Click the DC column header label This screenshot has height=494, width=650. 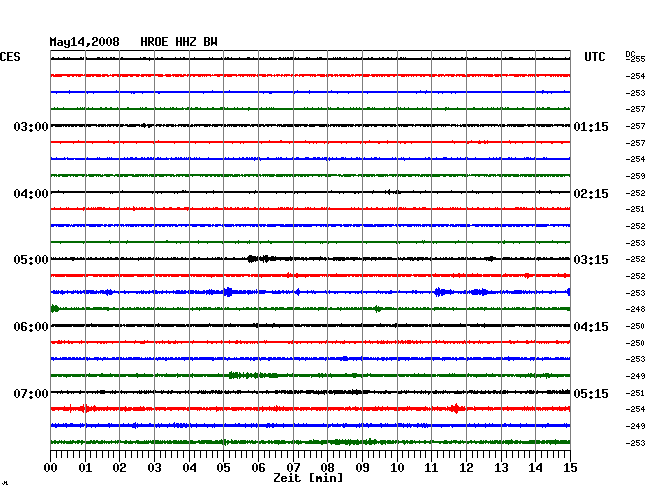point(630,54)
